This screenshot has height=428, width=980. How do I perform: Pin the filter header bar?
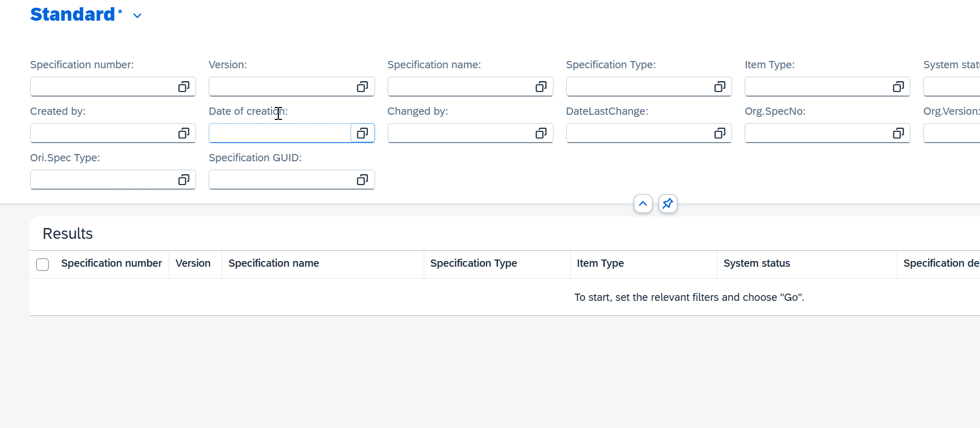click(667, 204)
